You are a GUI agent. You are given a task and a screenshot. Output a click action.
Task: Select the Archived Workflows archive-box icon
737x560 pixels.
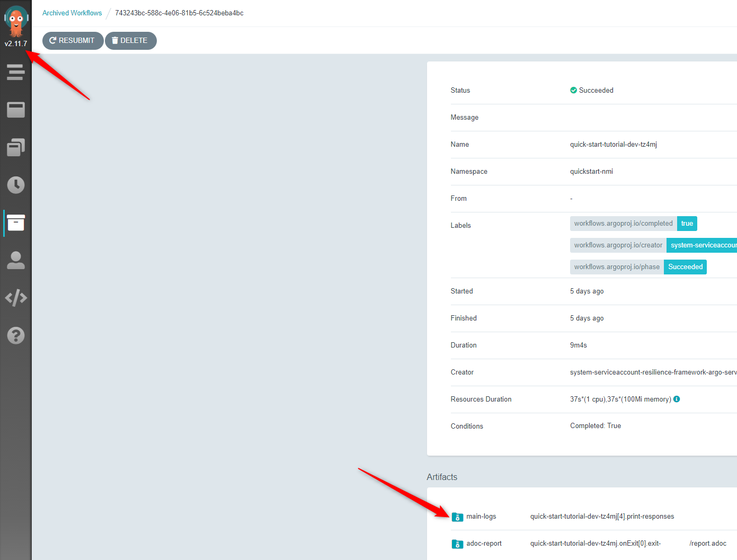[x=15, y=223]
